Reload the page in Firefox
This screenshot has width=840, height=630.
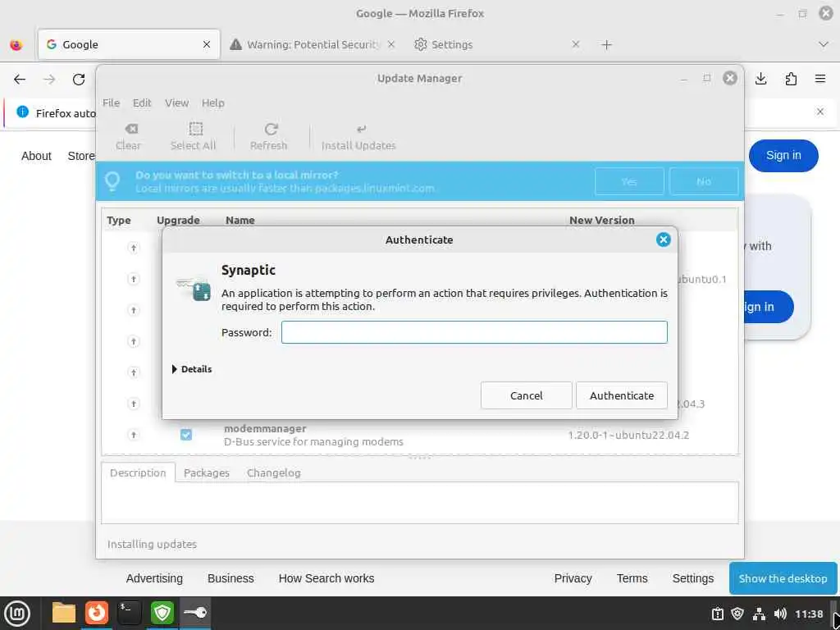click(79, 80)
